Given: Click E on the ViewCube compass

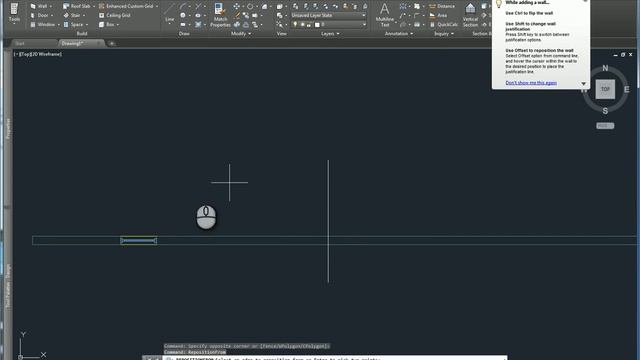Looking at the screenshot, I should (627, 89).
